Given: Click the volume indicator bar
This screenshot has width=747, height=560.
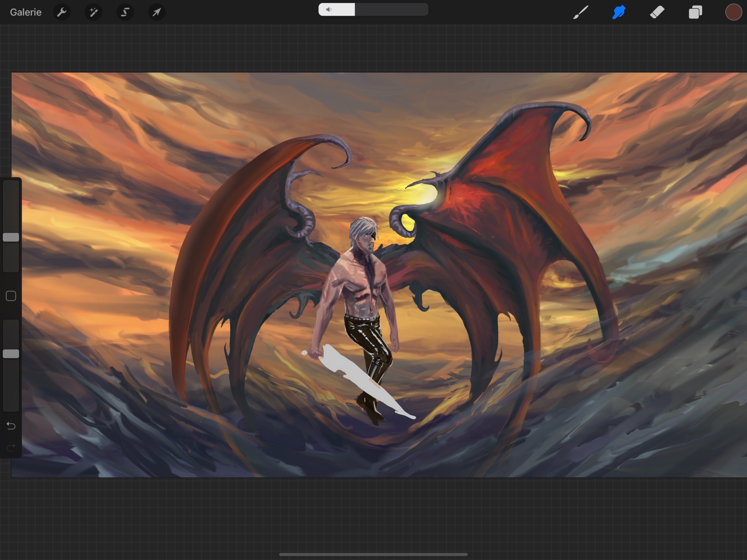Looking at the screenshot, I should [x=373, y=9].
